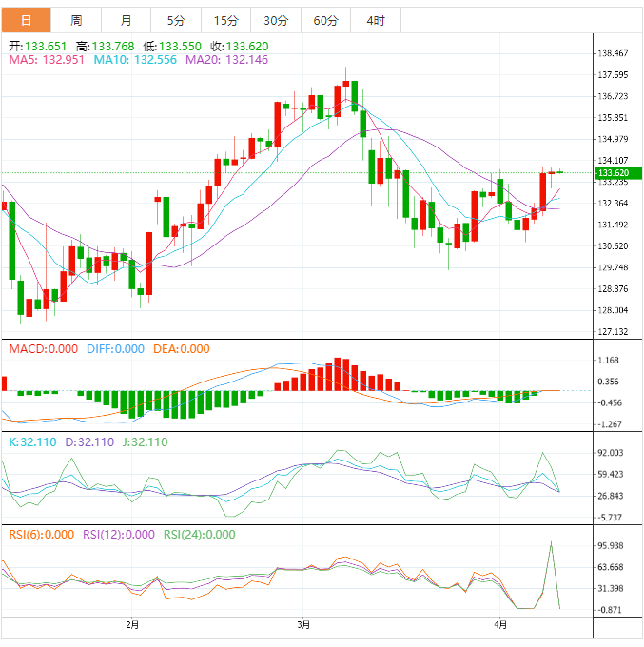
Task: Click the 127.132 price axis label
Action: click(x=613, y=332)
